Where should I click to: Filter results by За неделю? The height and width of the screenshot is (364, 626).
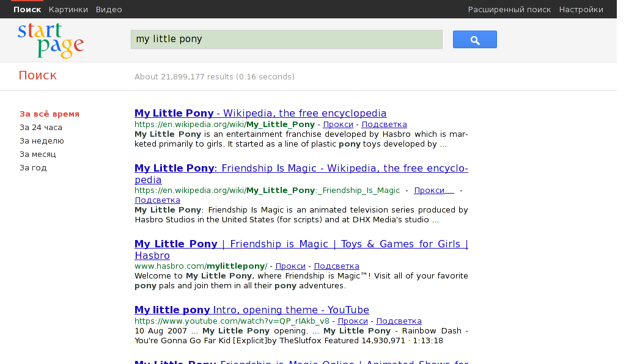click(42, 140)
